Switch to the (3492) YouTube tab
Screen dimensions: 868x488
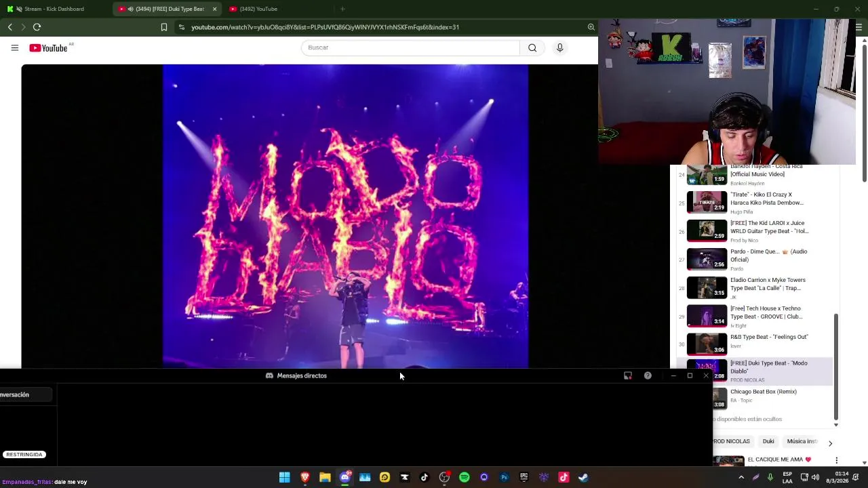[x=258, y=9]
